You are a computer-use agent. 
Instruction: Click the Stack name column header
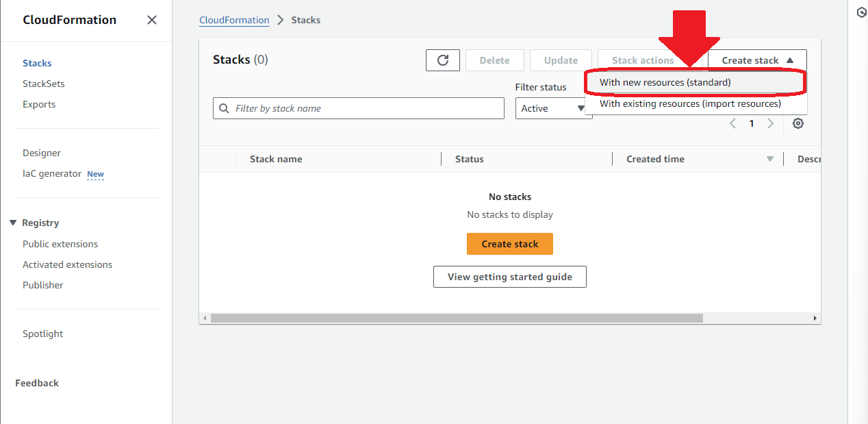276,159
